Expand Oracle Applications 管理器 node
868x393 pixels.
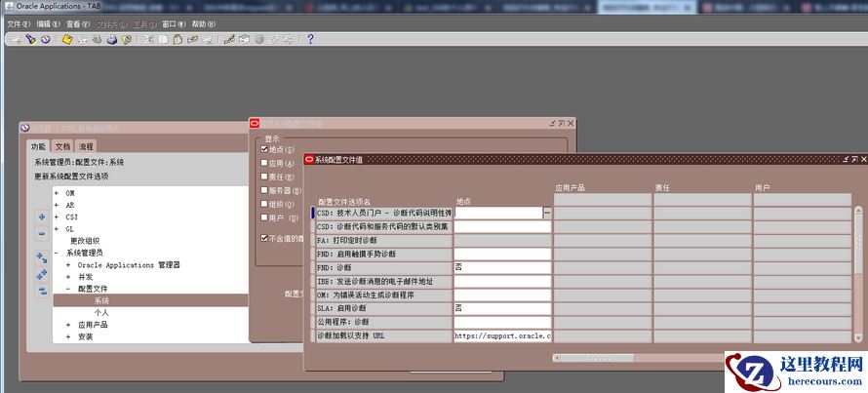pyautogui.click(x=68, y=265)
